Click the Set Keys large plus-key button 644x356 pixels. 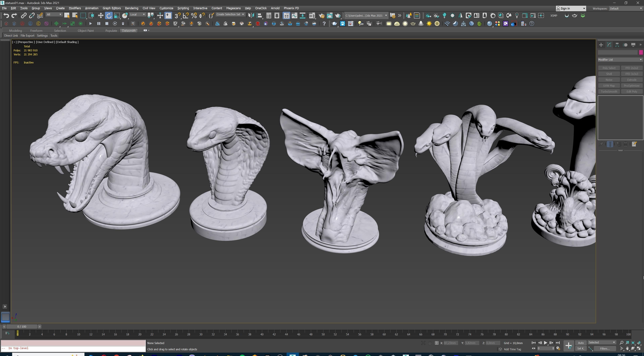click(569, 346)
